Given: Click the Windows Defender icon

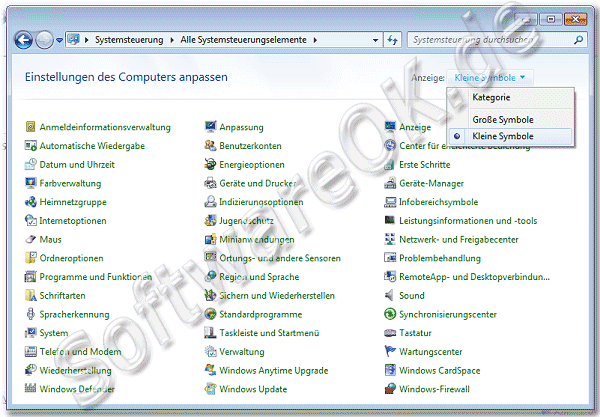Looking at the screenshot, I should pos(30,388).
